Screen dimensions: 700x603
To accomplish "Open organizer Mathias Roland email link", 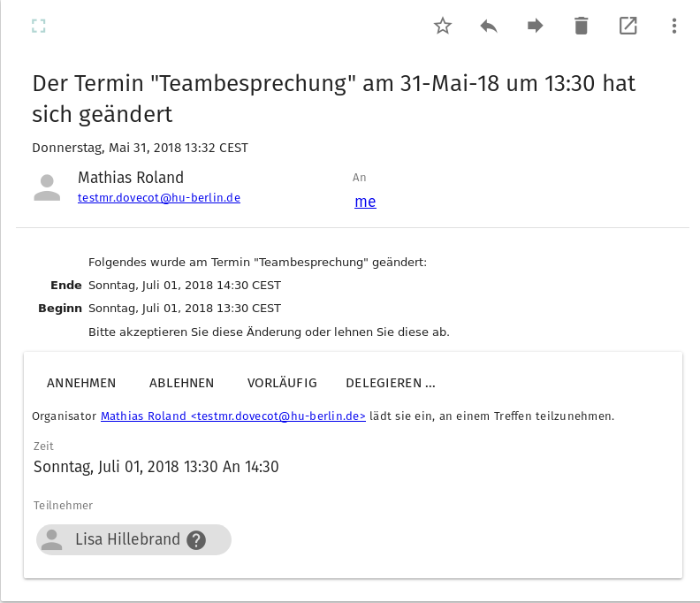I will [233, 416].
